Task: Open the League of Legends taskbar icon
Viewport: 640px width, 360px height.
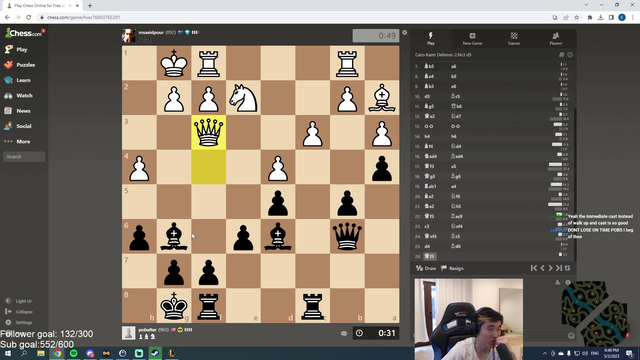Action: [x=171, y=353]
